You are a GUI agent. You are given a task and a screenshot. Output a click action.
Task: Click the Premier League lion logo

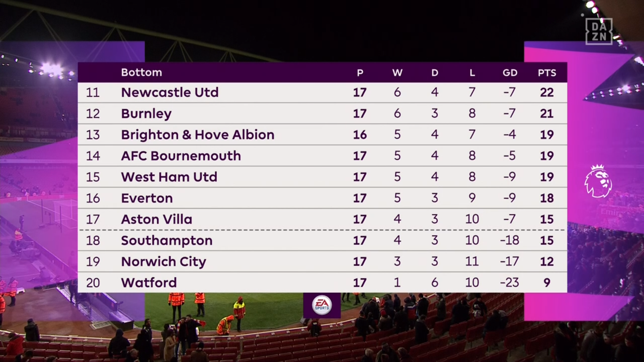pyautogui.click(x=598, y=181)
